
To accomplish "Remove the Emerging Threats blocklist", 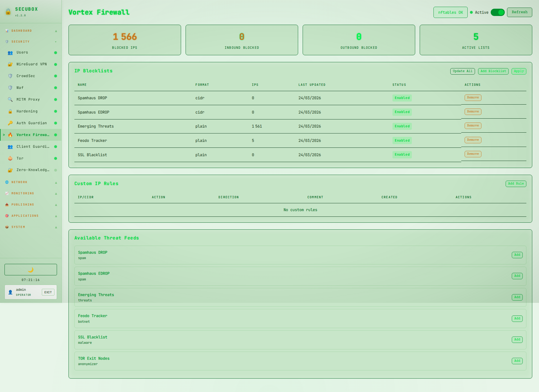I will tap(473, 126).
